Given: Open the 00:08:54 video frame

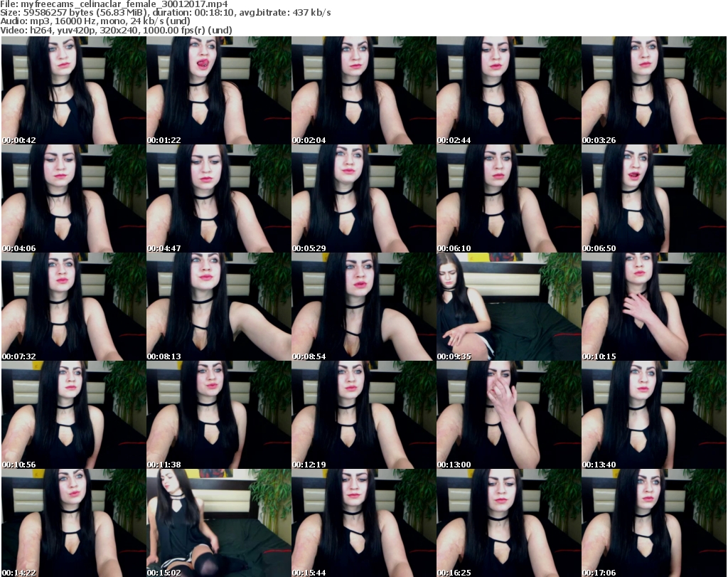Looking at the screenshot, I should tap(363, 307).
